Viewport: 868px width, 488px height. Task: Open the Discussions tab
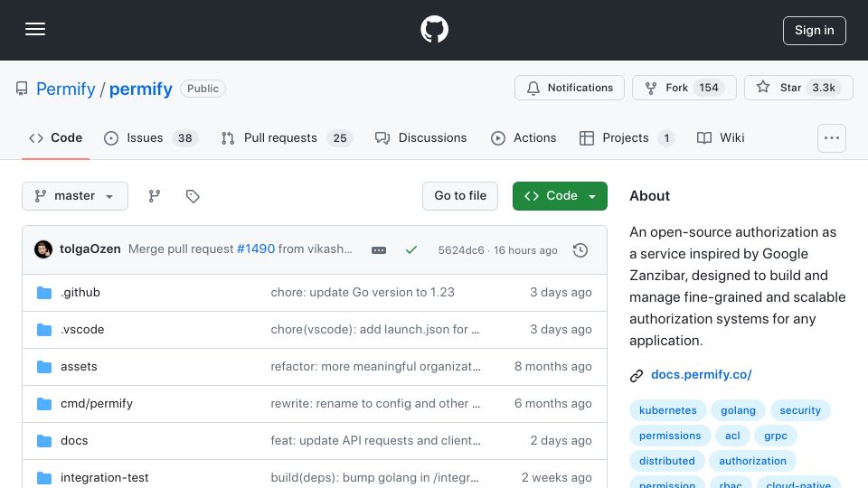coord(420,137)
